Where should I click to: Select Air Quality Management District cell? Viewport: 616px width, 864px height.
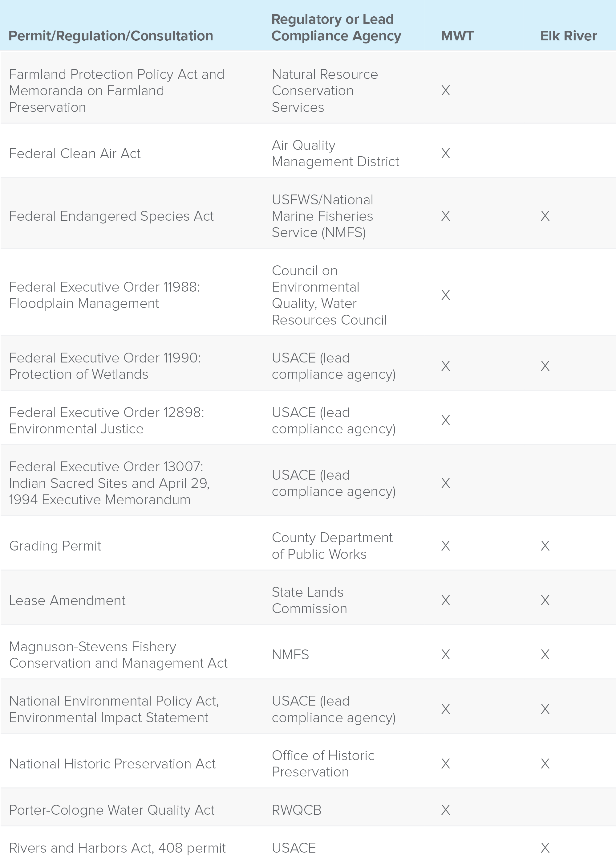(335, 154)
